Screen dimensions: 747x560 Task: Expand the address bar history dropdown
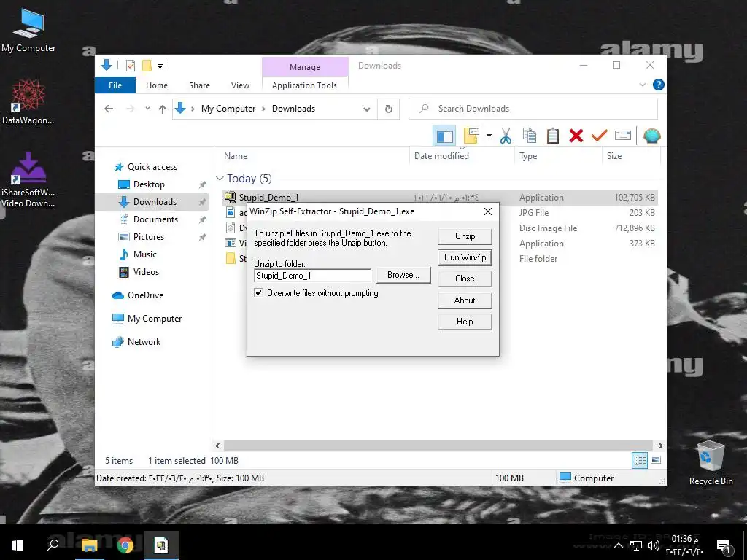[366, 109]
